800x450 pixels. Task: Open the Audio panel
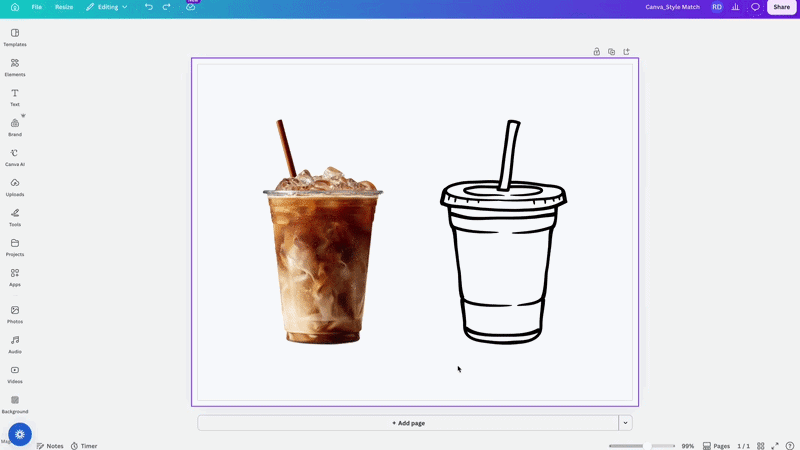click(15, 345)
